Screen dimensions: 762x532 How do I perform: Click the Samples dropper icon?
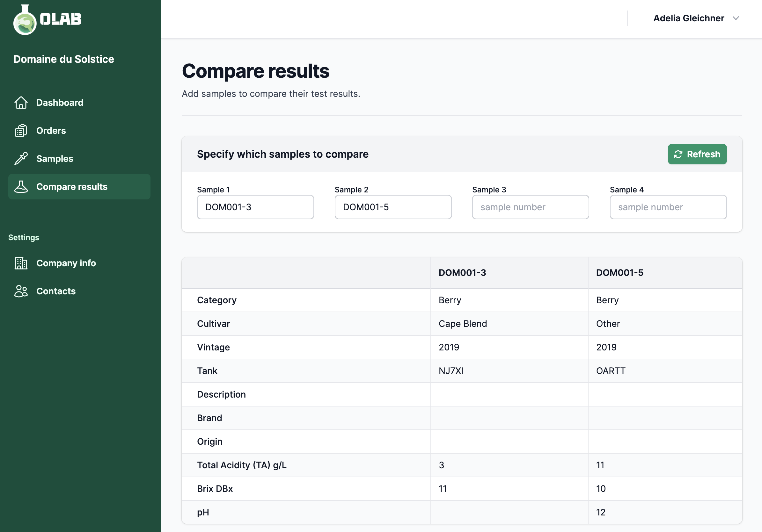(x=21, y=159)
